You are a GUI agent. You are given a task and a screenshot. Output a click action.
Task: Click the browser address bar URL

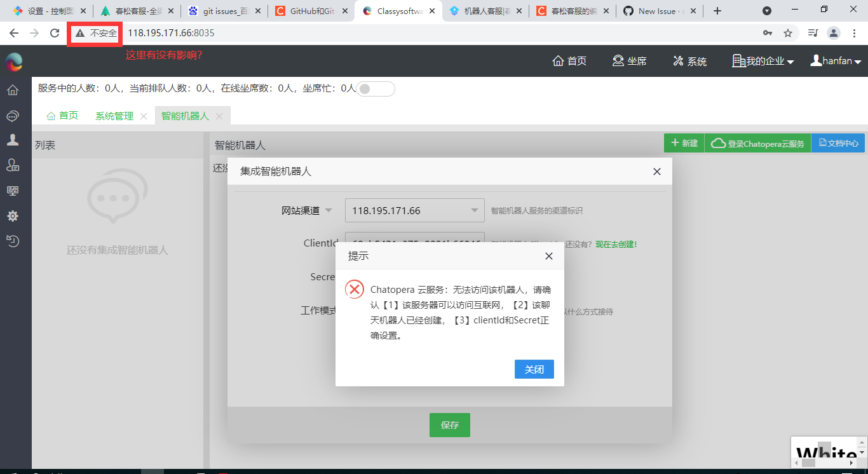pos(172,33)
